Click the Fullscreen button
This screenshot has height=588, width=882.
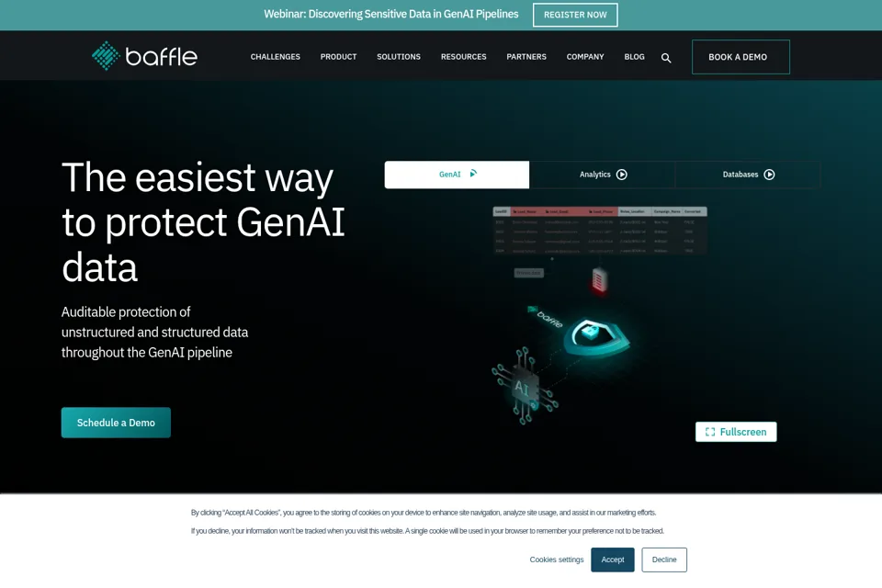(x=736, y=432)
